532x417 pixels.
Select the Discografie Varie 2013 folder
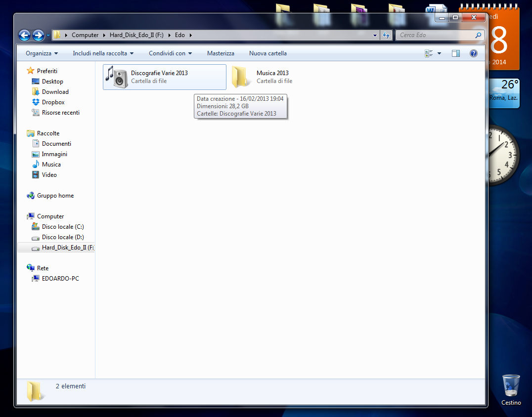[159, 77]
